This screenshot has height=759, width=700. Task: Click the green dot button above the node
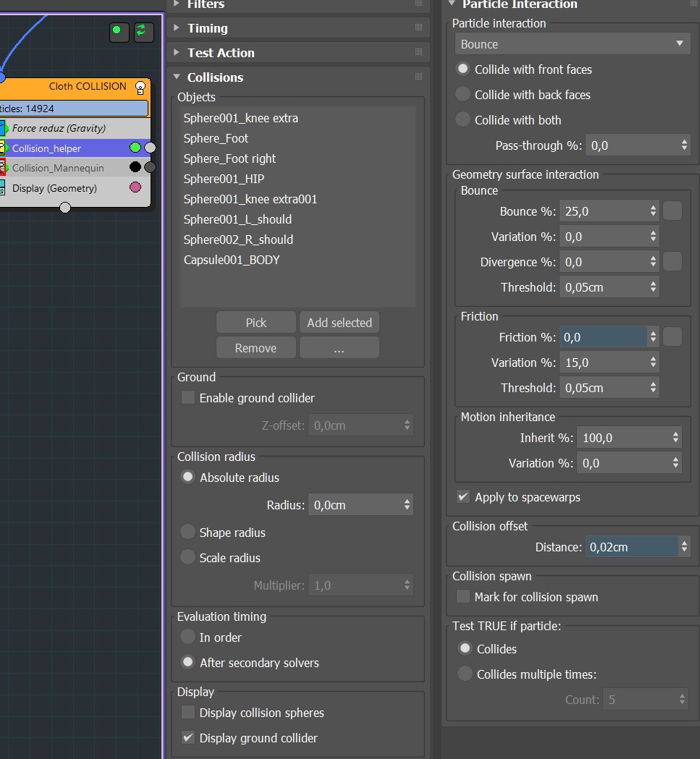[117, 30]
